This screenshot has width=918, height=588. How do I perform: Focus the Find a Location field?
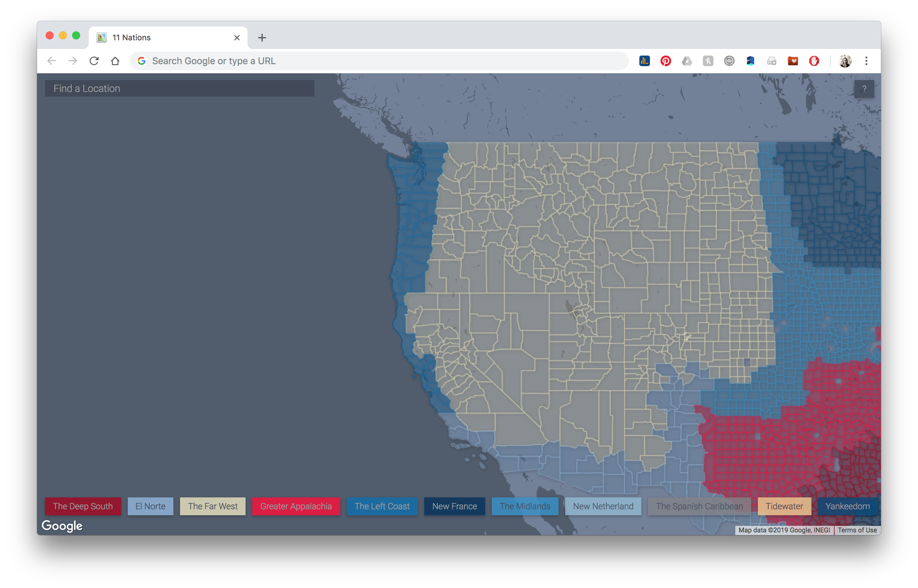(180, 89)
